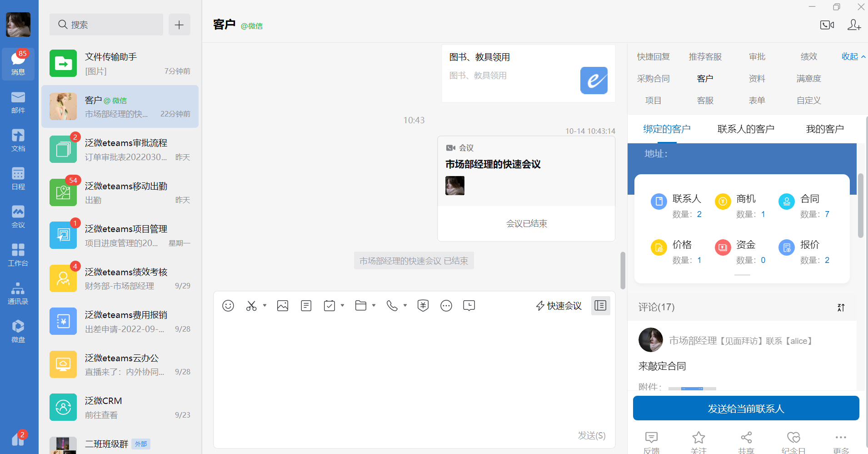Open the 泛微eteams审批流程 conversation
The height and width of the screenshot is (454, 868).
coord(120,150)
